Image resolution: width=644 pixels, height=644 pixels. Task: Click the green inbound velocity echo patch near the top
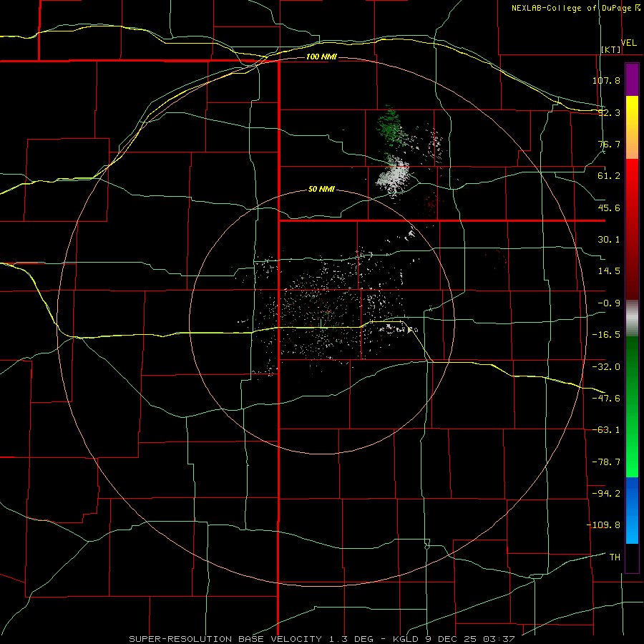(x=390, y=125)
